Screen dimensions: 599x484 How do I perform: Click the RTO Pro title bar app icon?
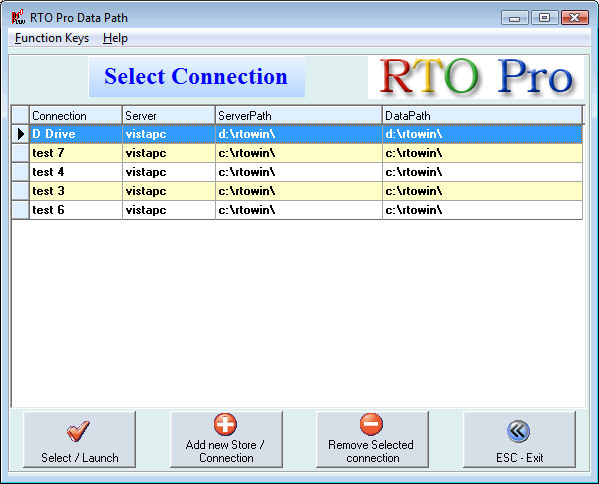click(18, 17)
